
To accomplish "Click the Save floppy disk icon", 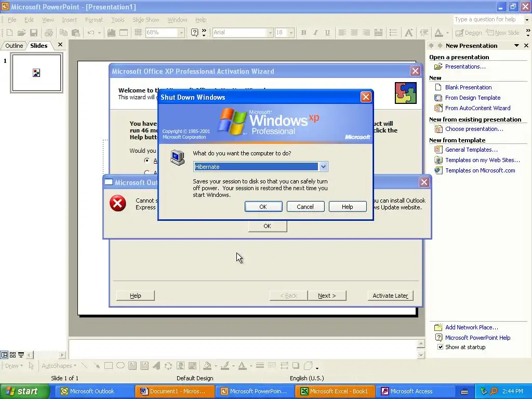I will click(34, 33).
